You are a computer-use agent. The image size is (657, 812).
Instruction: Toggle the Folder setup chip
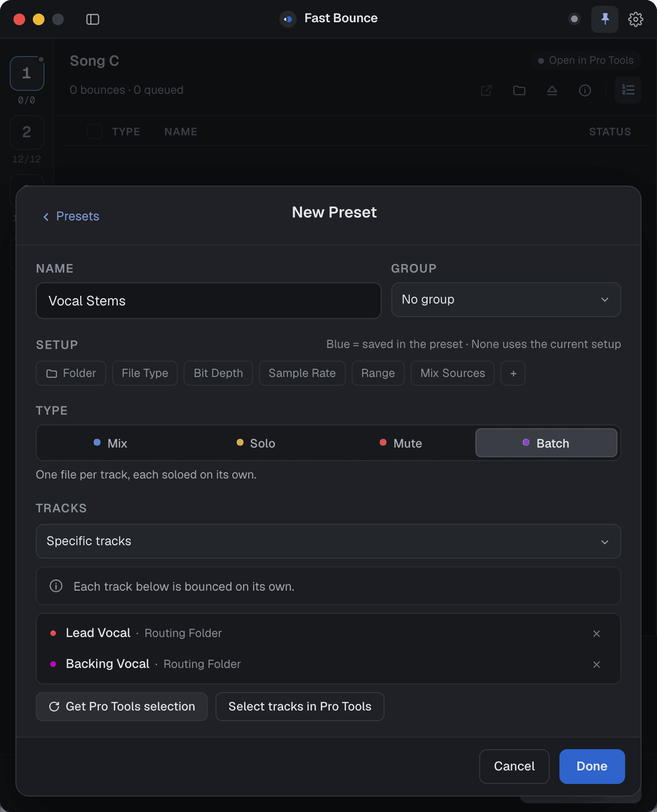[71, 373]
